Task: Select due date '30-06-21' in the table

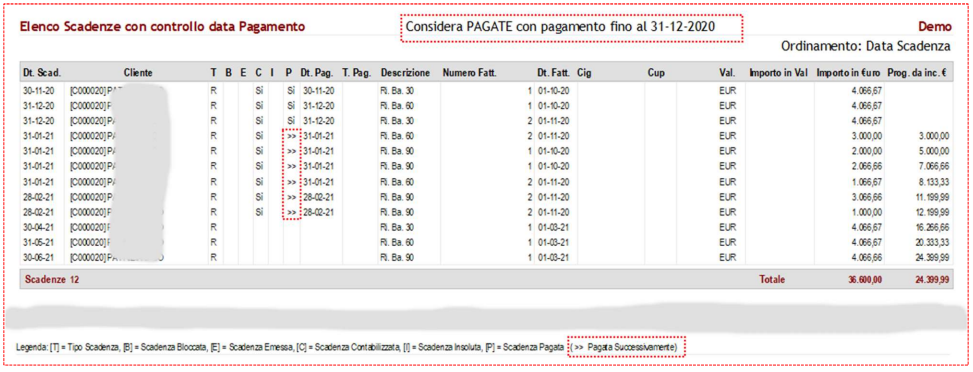Action: coord(38,257)
